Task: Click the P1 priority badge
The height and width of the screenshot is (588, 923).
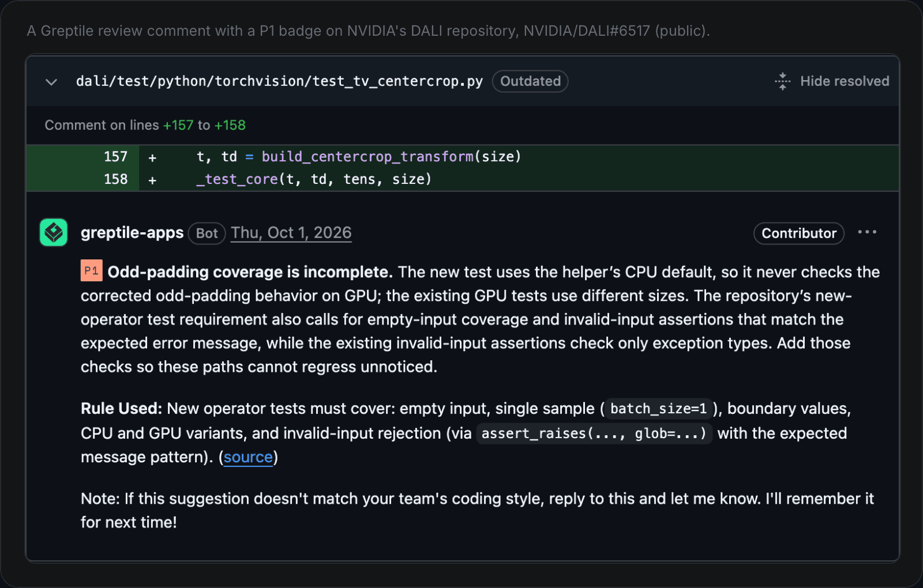Action: [92, 271]
